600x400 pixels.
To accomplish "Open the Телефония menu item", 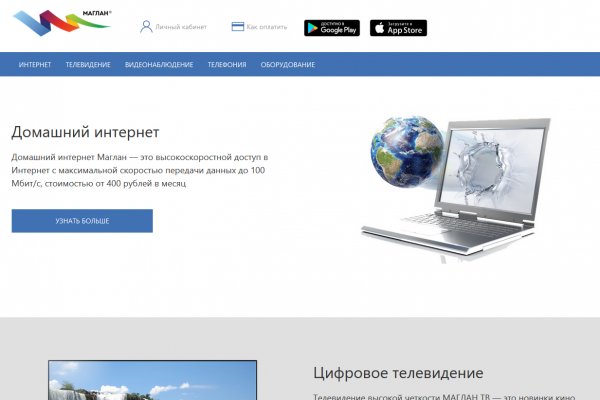I will pos(227,65).
